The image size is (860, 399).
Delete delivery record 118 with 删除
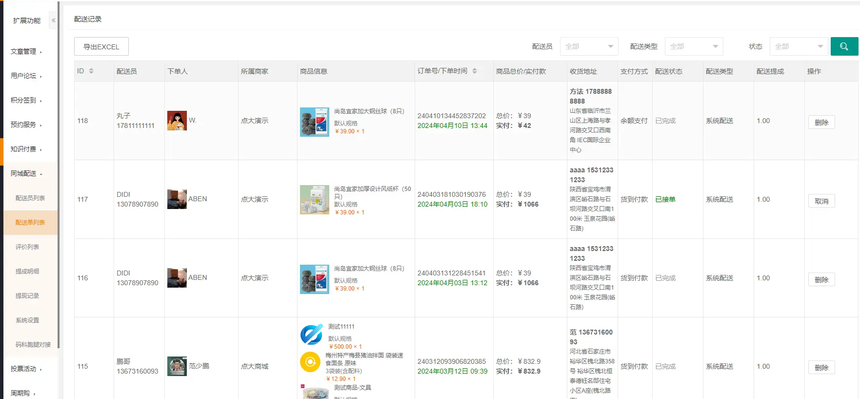pos(821,122)
